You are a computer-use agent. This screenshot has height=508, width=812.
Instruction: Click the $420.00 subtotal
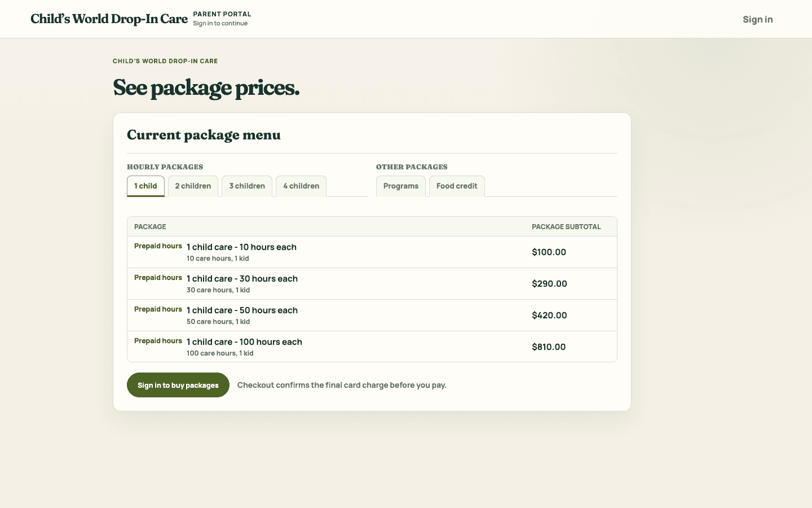pos(549,316)
